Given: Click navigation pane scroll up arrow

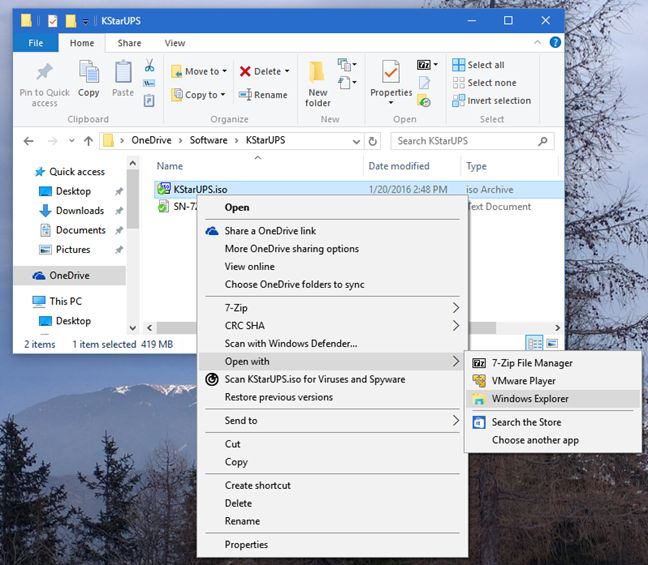Looking at the screenshot, I should click(x=133, y=163).
